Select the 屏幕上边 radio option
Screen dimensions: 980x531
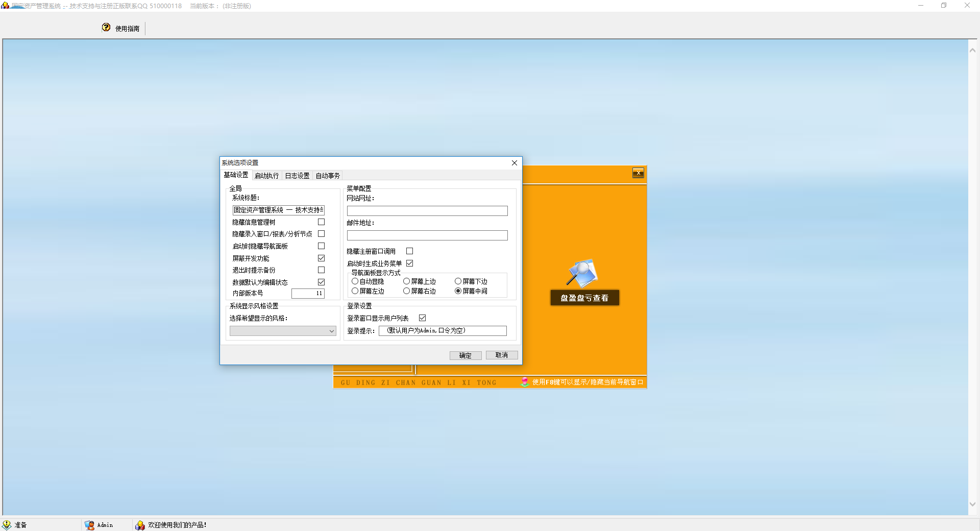tap(407, 281)
